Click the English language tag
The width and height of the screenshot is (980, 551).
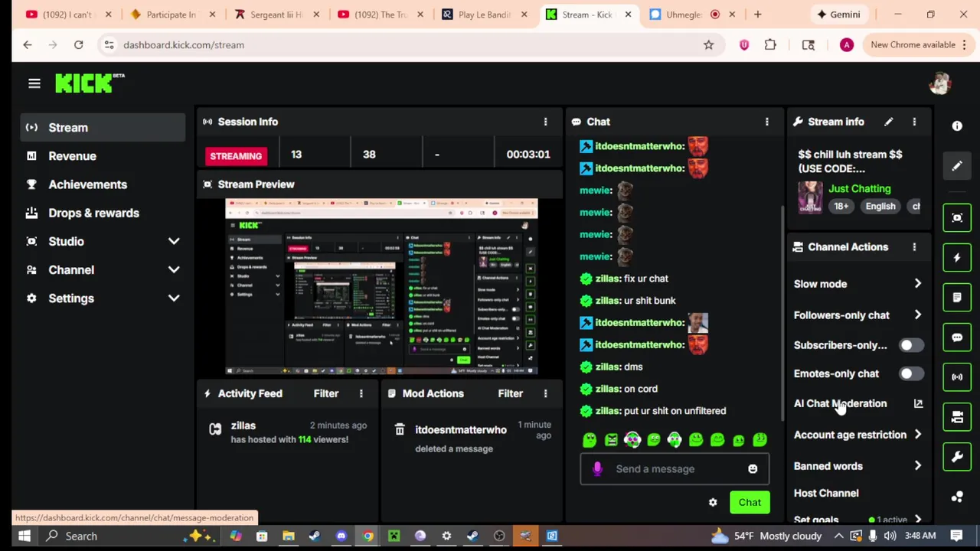[x=880, y=206]
